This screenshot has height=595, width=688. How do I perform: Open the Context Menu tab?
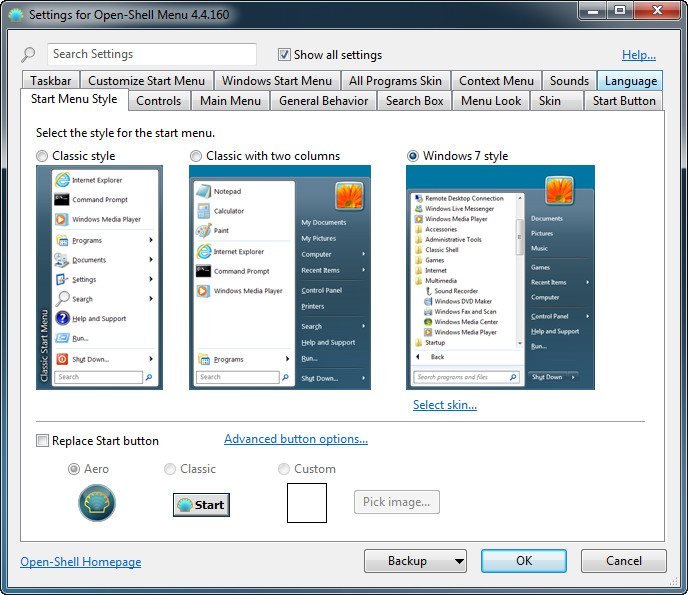coord(496,81)
